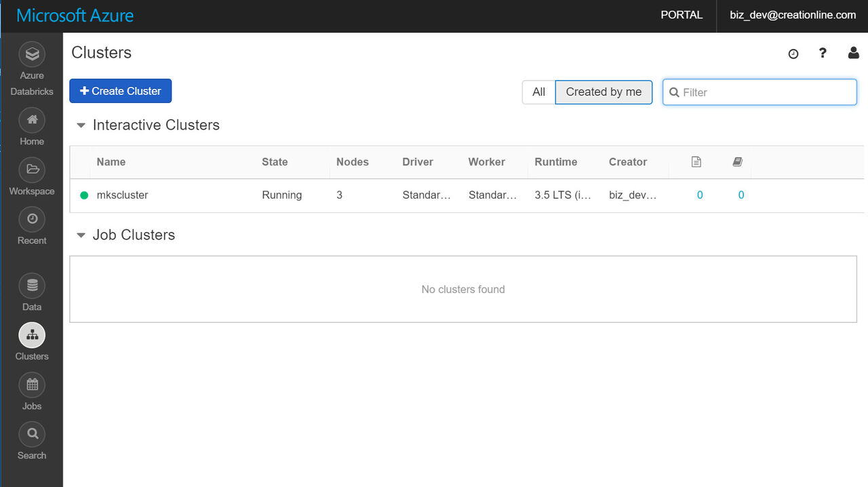This screenshot has height=487, width=868.
Task: Click the Create Cluster button
Action: point(121,91)
